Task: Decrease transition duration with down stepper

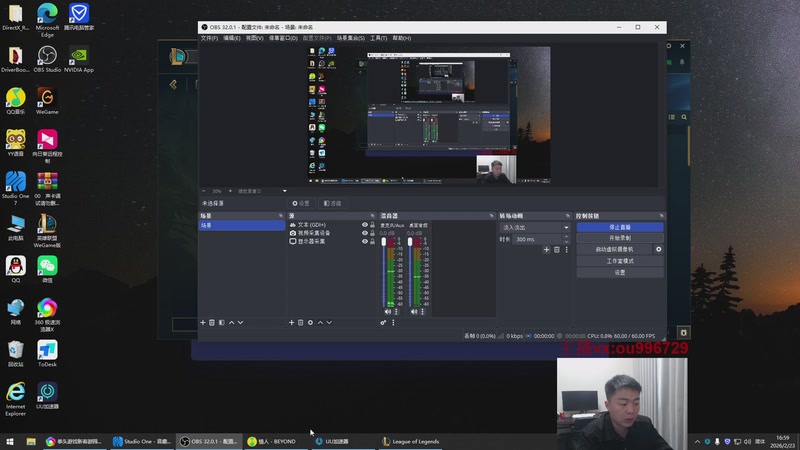Action: tap(566, 241)
